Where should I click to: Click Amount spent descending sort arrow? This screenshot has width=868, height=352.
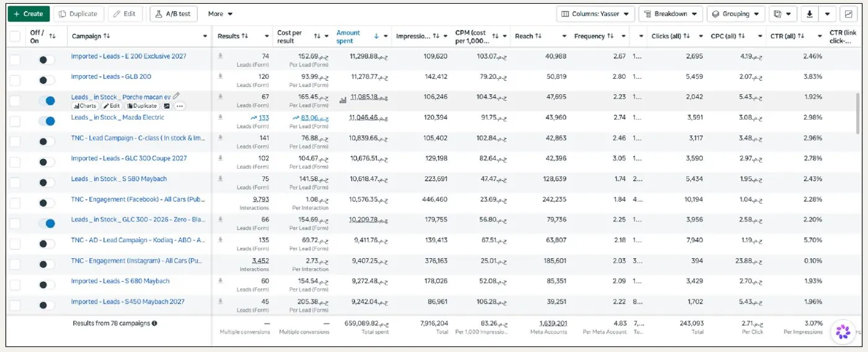pyautogui.click(x=376, y=36)
